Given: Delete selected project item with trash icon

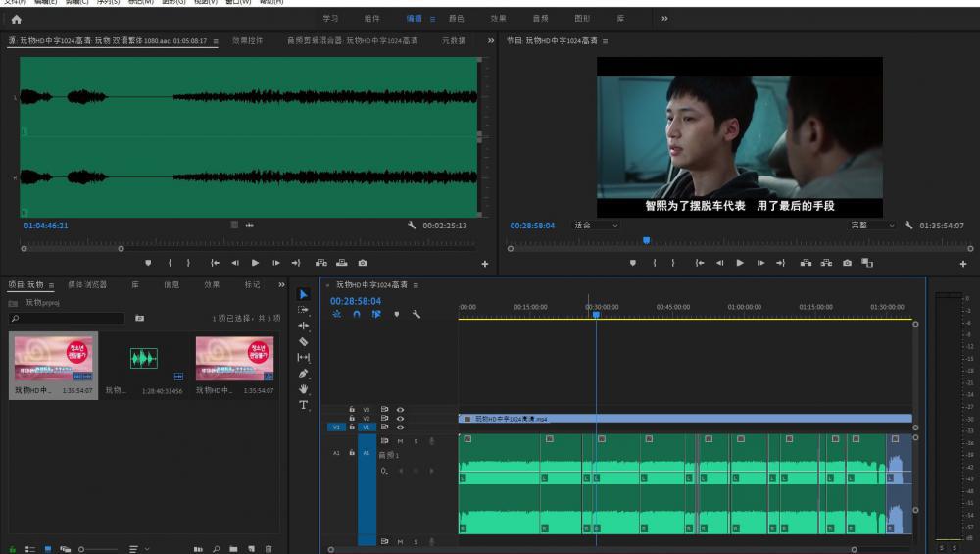Looking at the screenshot, I should [269, 549].
